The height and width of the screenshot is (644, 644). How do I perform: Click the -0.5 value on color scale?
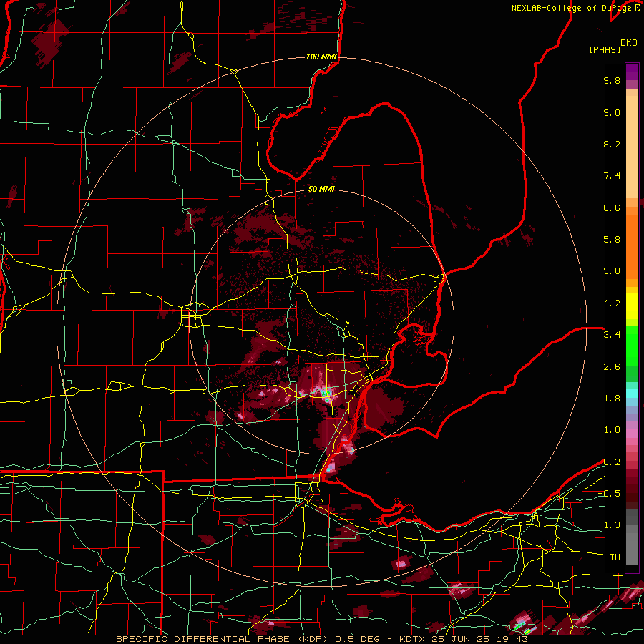[609, 494]
